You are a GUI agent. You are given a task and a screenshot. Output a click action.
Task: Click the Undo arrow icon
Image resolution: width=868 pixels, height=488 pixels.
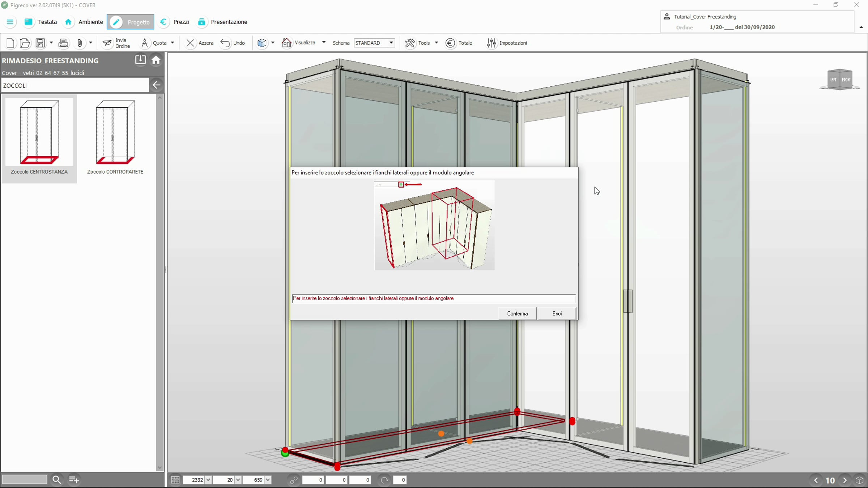[x=225, y=43]
